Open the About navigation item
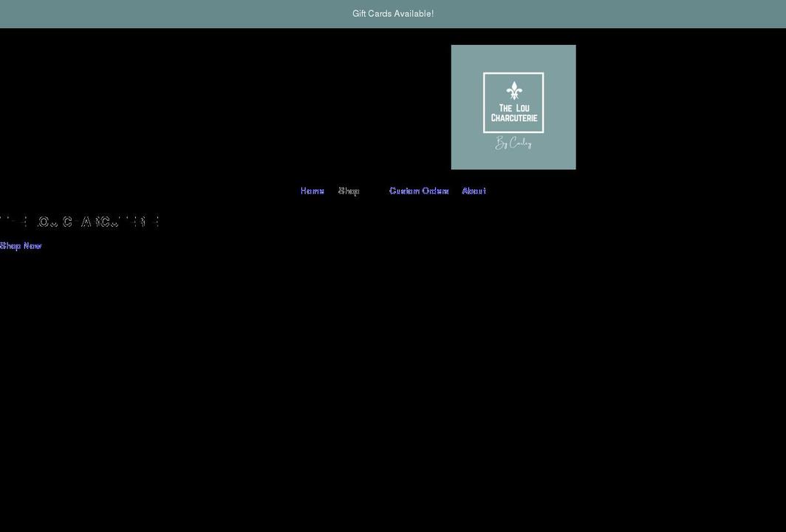 pos(474,190)
